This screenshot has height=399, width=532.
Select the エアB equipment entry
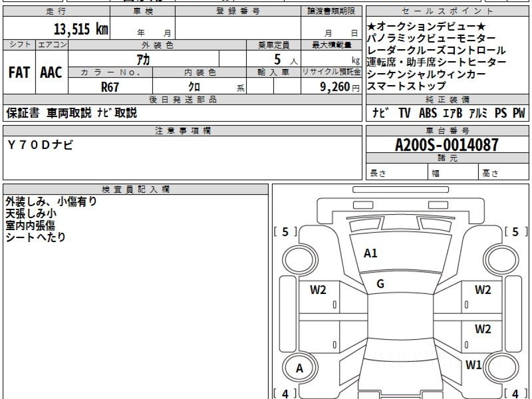point(452,113)
